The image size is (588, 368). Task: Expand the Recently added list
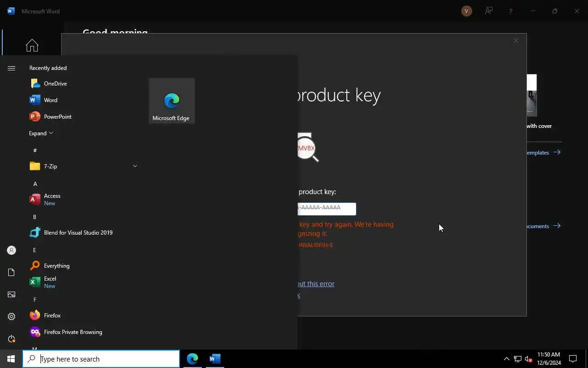pyautogui.click(x=41, y=133)
